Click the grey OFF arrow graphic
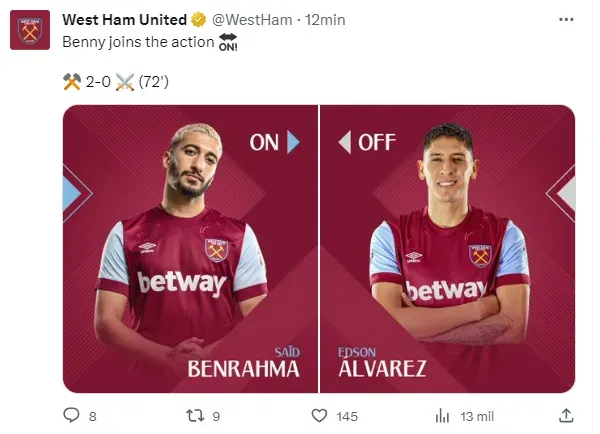 [x=345, y=142]
